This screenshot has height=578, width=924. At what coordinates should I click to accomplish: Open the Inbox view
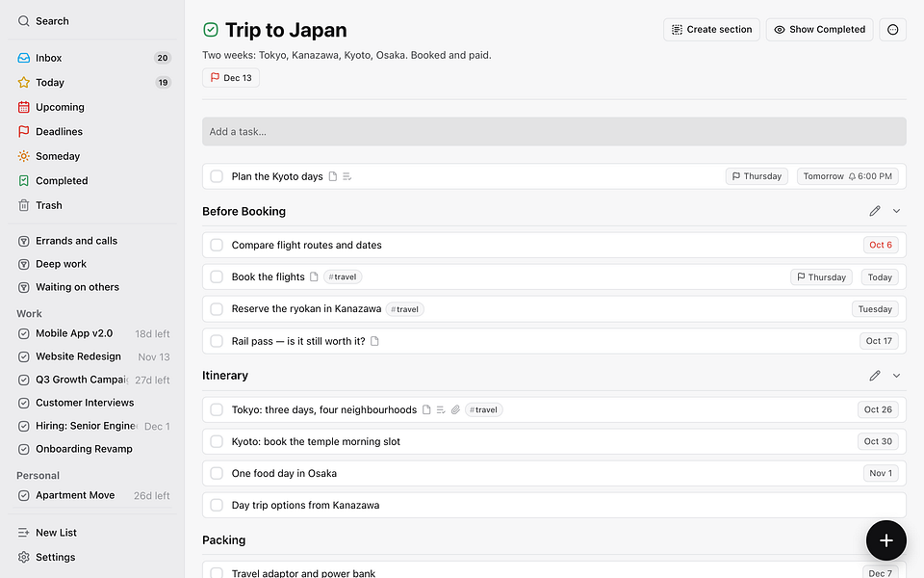tap(92, 58)
